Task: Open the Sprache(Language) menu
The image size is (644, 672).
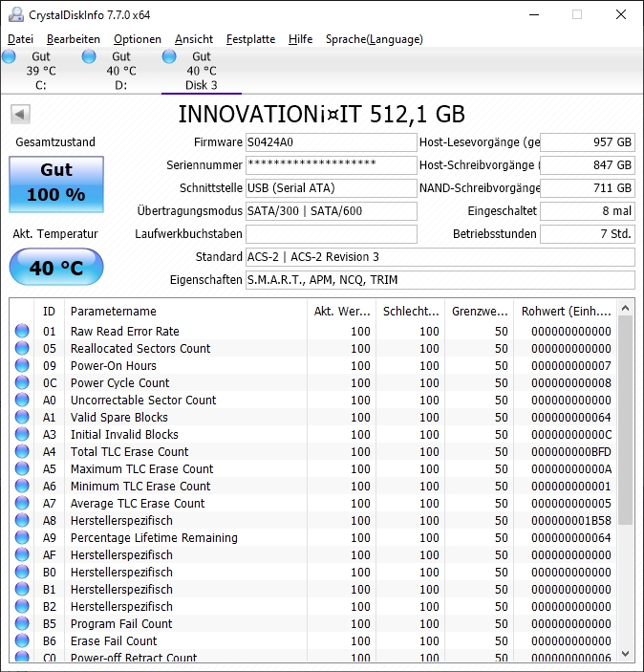Action: coord(374,39)
